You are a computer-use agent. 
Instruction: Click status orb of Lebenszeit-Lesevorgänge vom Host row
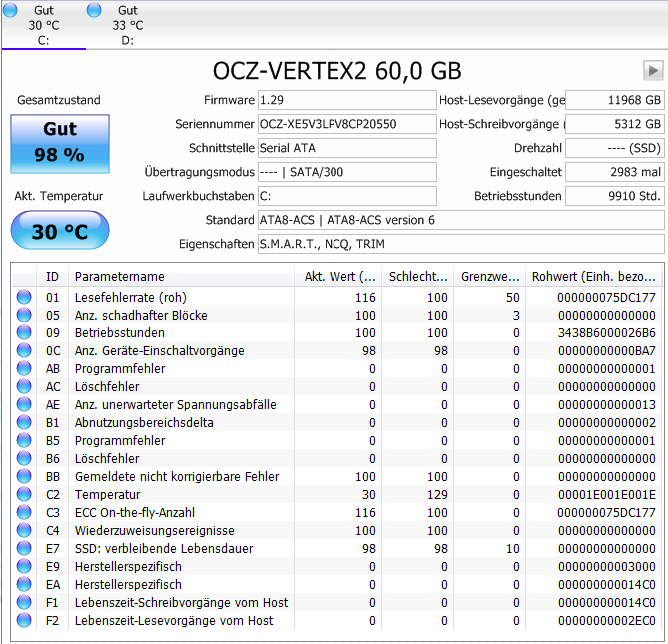24,620
